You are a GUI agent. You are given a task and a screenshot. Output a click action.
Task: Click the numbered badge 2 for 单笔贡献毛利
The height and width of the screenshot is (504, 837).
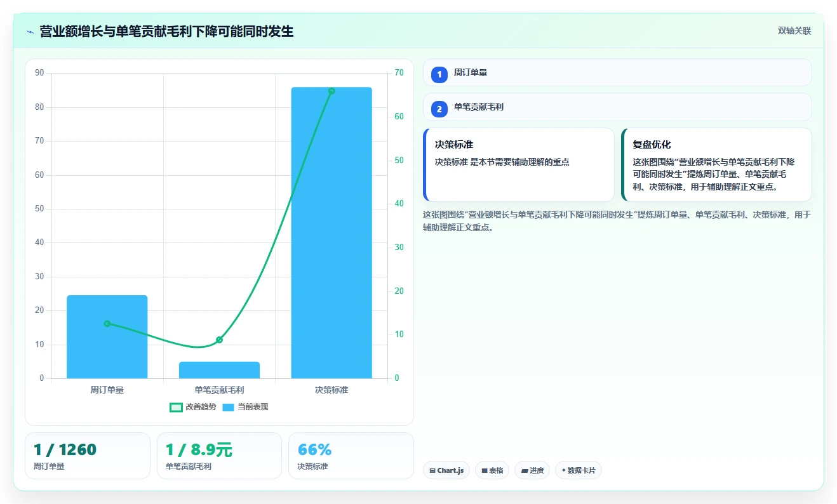tap(439, 109)
